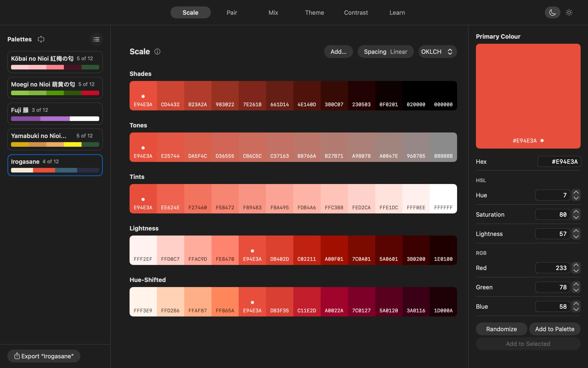Pick shade swatch CD4432

(170, 96)
